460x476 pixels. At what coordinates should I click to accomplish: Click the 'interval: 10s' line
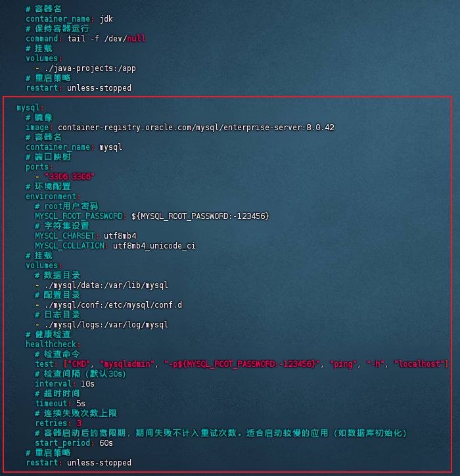tap(64, 384)
